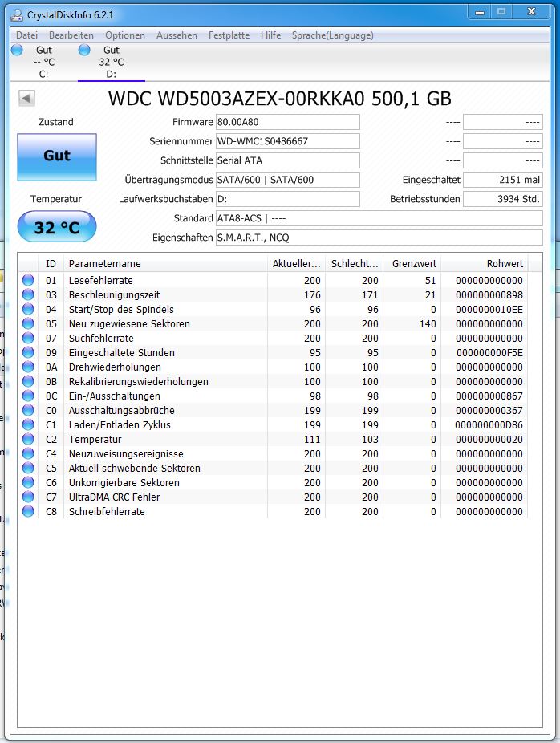Image resolution: width=560 pixels, height=743 pixels.
Task: Click the Schnittstelle field Serial ATA
Action: point(287,160)
